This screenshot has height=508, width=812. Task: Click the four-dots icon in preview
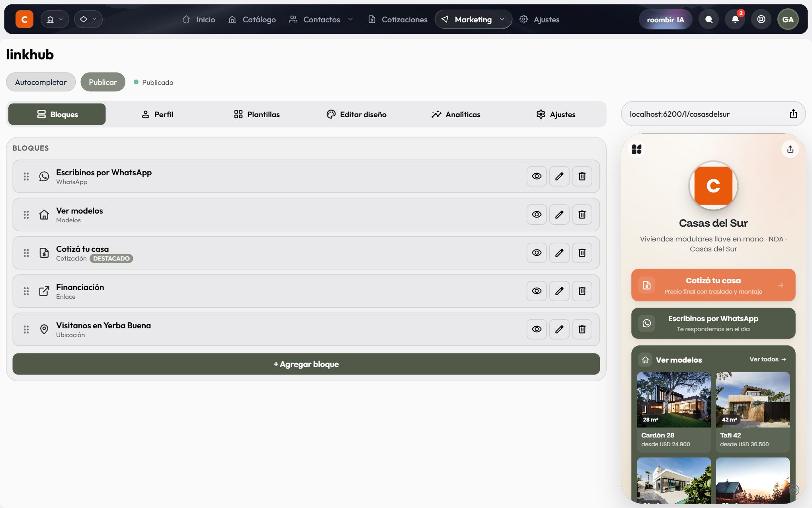coord(637,149)
